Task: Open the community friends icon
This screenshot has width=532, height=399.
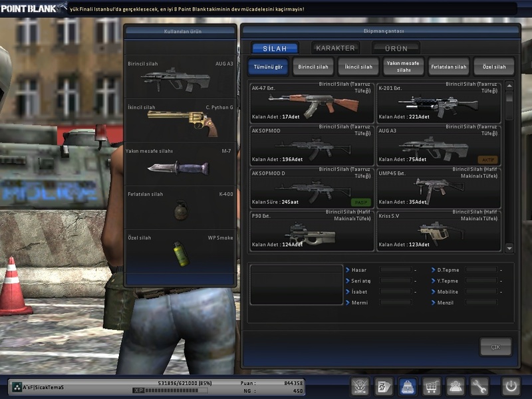Action: (455, 386)
